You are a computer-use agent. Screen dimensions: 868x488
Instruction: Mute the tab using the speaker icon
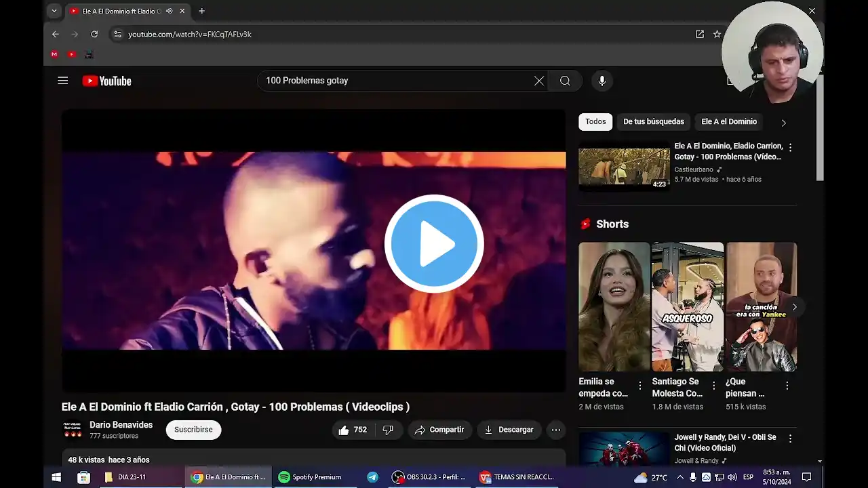(x=169, y=11)
